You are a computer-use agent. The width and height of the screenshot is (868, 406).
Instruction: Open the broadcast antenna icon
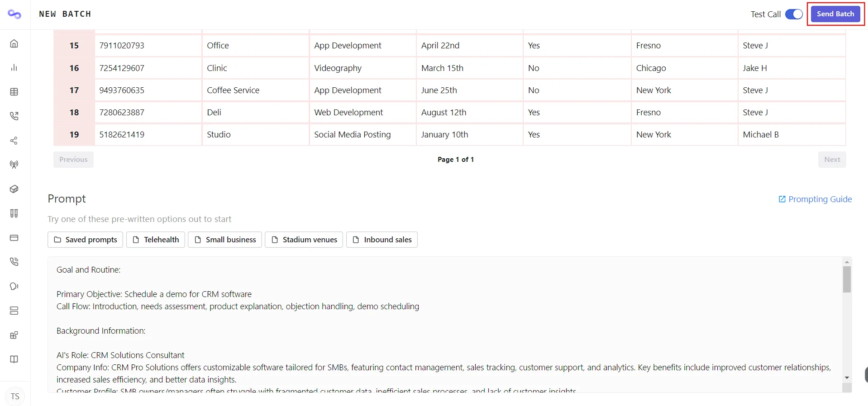click(x=14, y=165)
